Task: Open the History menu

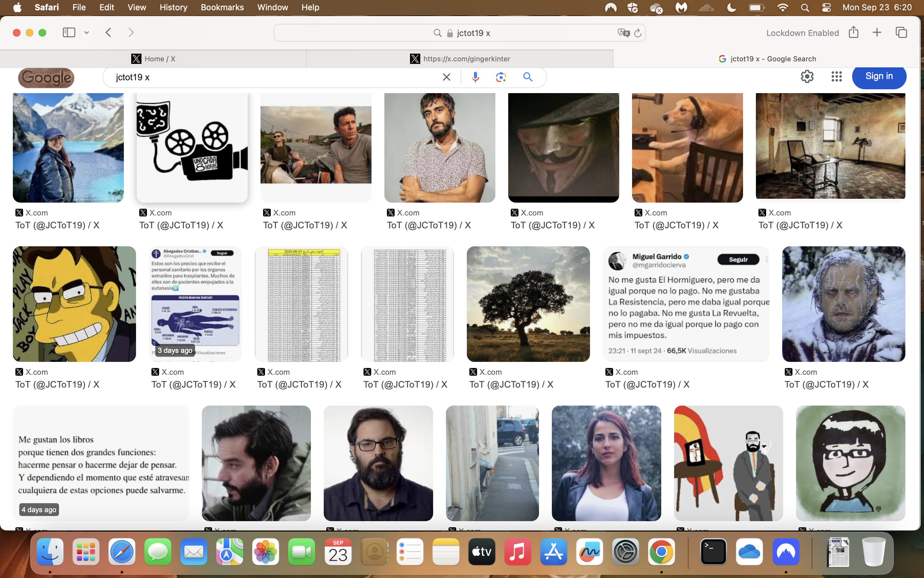Action: click(173, 7)
